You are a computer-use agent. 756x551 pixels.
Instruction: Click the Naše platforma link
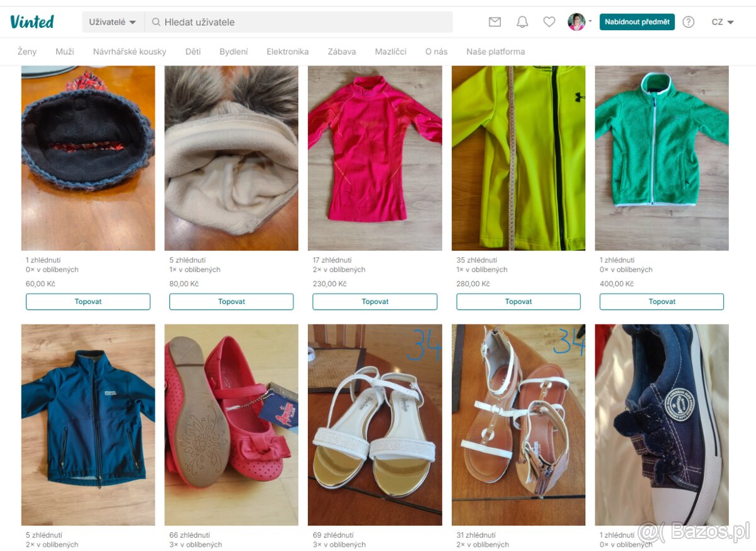click(495, 52)
